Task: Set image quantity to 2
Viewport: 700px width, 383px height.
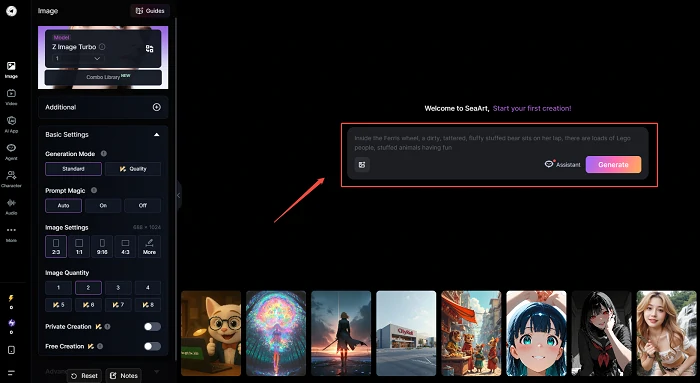Action: point(88,287)
